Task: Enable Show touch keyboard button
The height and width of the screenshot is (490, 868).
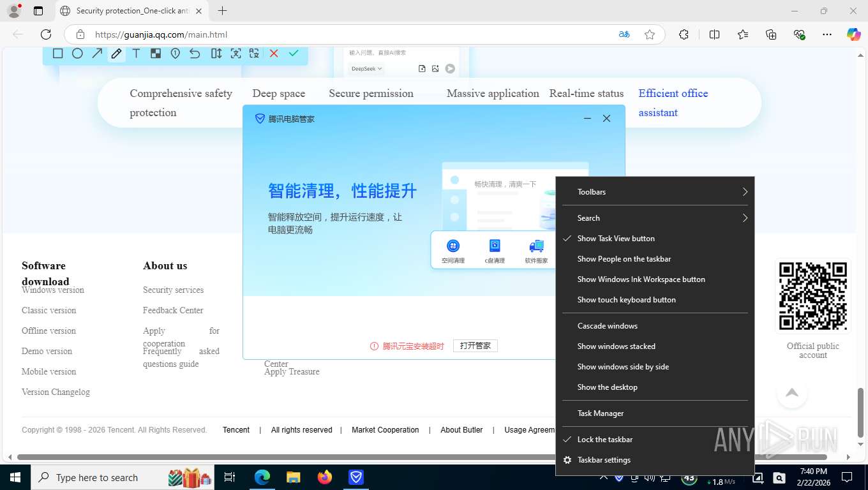Action: (x=655, y=300)
